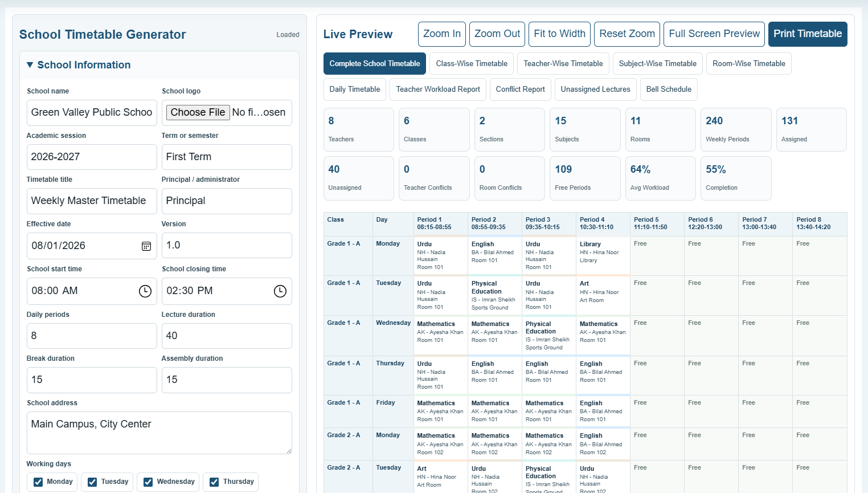Edit the Term or semester field
The width and height of the screenshot is (868, 493).
coord(227,157)
